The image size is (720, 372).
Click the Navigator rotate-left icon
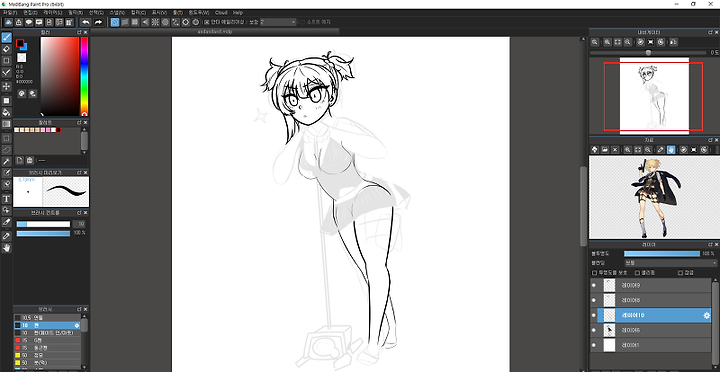pyautogui.click(x=640, y=42)
